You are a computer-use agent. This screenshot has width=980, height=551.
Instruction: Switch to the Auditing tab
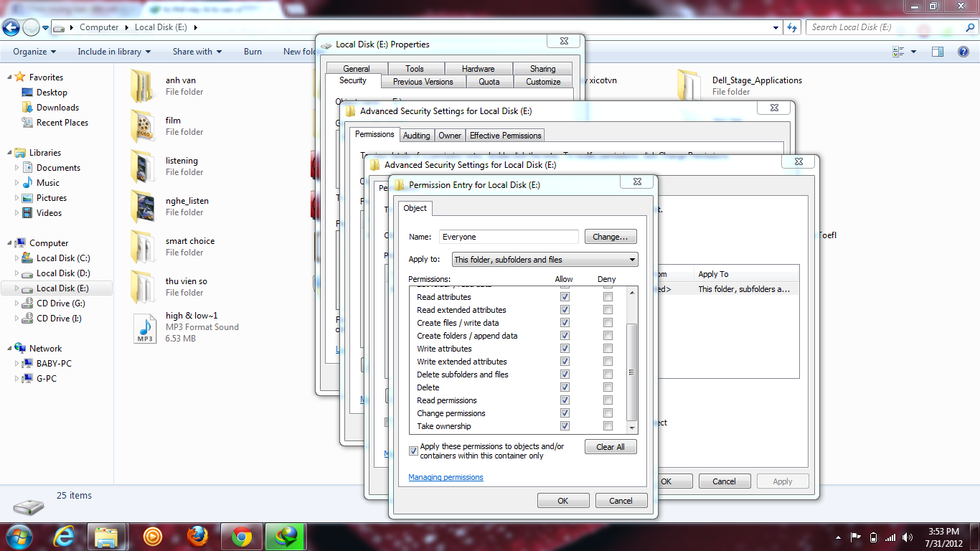point(416,136)
